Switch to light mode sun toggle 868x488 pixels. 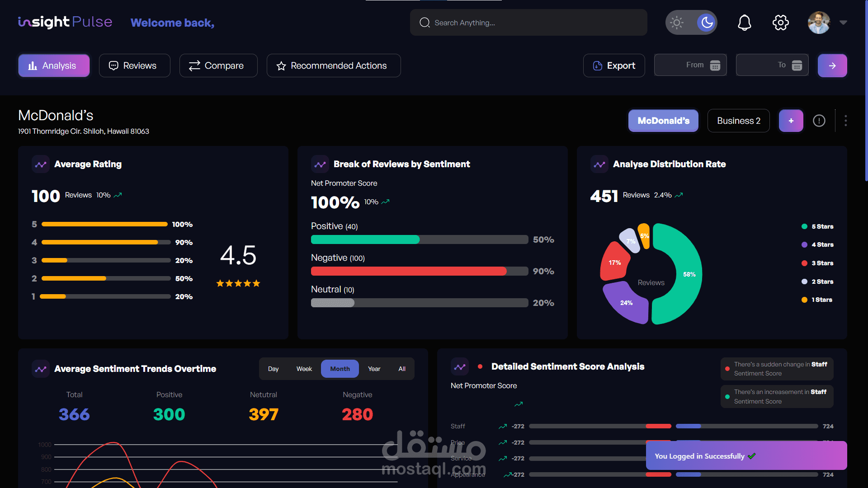677,23
